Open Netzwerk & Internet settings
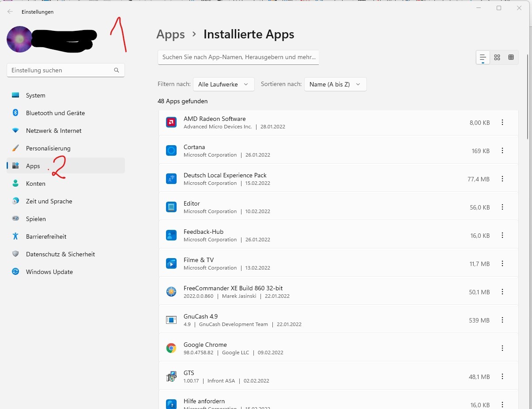Screen dimensions: 532x409 click(66, 131)
